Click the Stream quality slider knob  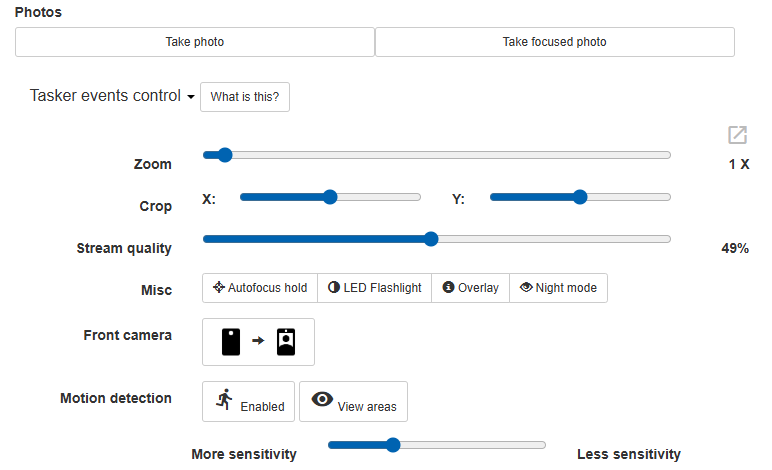tap(431, 239)
